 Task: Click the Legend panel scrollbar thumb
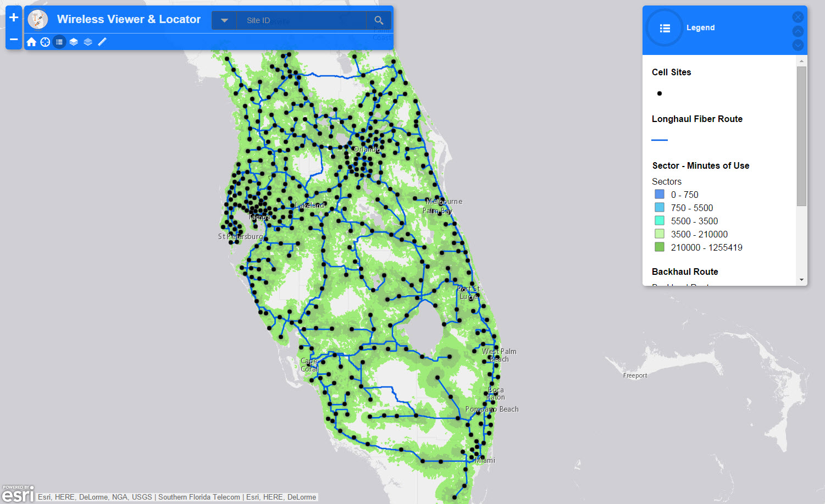coord(801,136)
